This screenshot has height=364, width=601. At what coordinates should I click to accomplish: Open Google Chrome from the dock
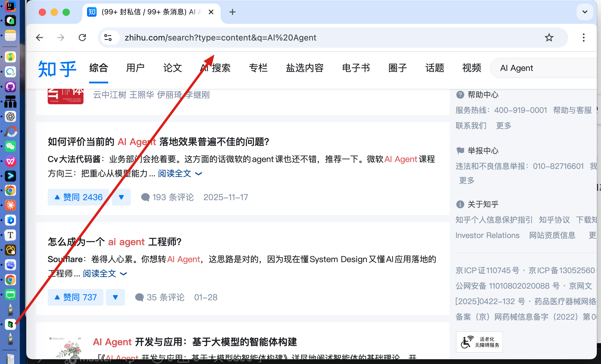(x=10, y=280)
